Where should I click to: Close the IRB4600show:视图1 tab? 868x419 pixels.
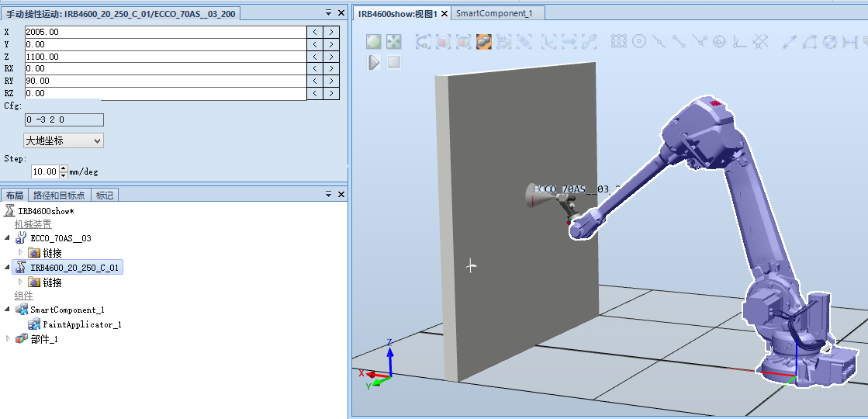pos(444,13)
